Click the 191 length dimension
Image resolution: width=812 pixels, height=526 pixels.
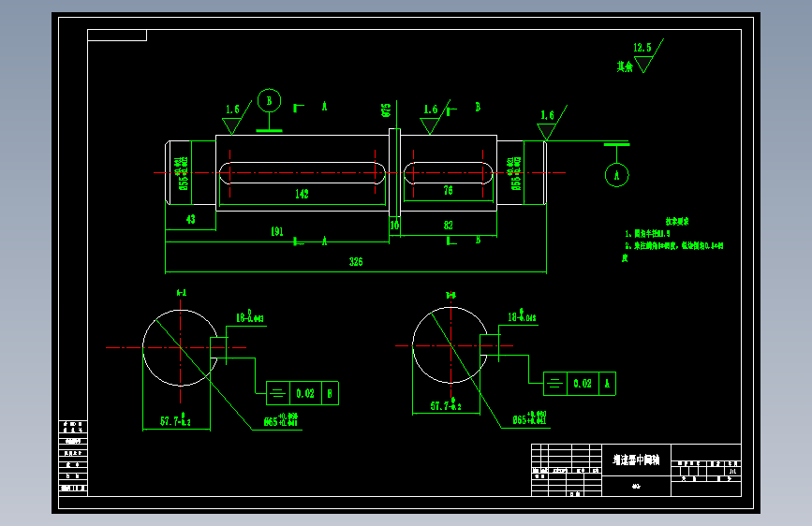pyautogui.click(x=277, y=231)
